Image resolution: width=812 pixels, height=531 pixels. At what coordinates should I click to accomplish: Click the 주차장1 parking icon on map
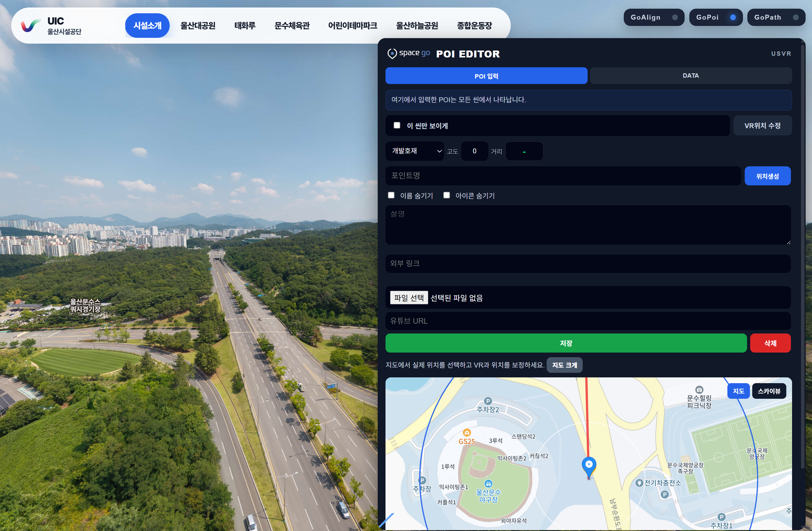(721, 517)
